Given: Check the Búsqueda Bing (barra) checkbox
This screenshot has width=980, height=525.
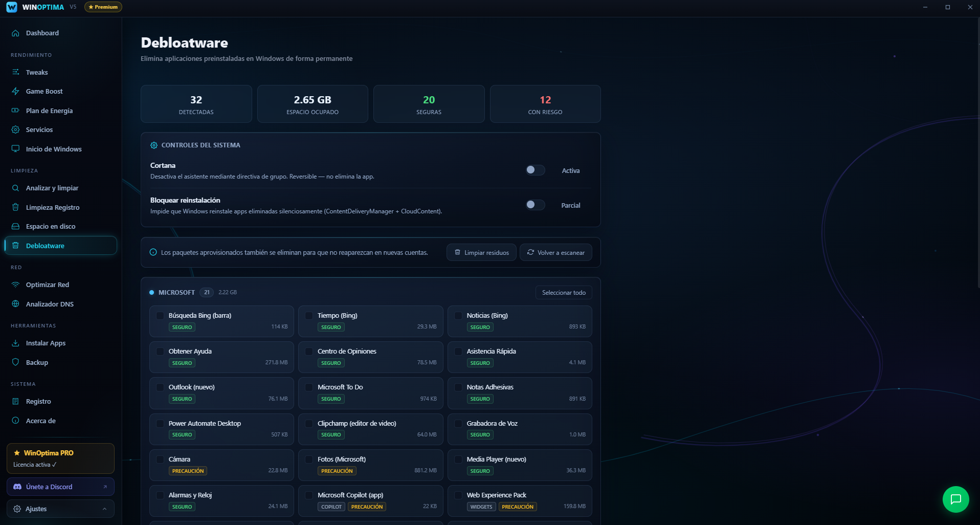Looking at the screenshot, I should [x=160, y=316].
